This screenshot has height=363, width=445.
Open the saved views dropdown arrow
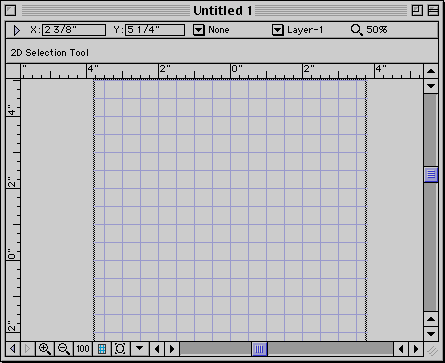[x=140, y=349]
